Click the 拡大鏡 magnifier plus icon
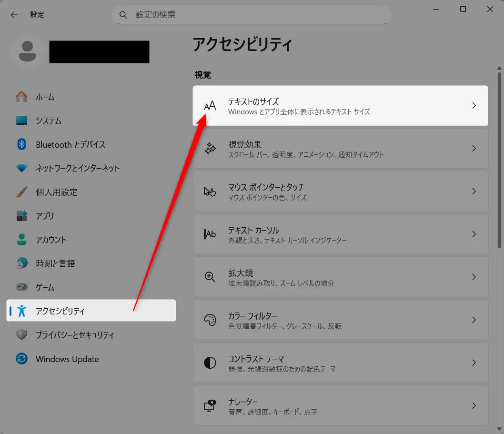Viewport: 504px width, 434px height. pos(210,277)
